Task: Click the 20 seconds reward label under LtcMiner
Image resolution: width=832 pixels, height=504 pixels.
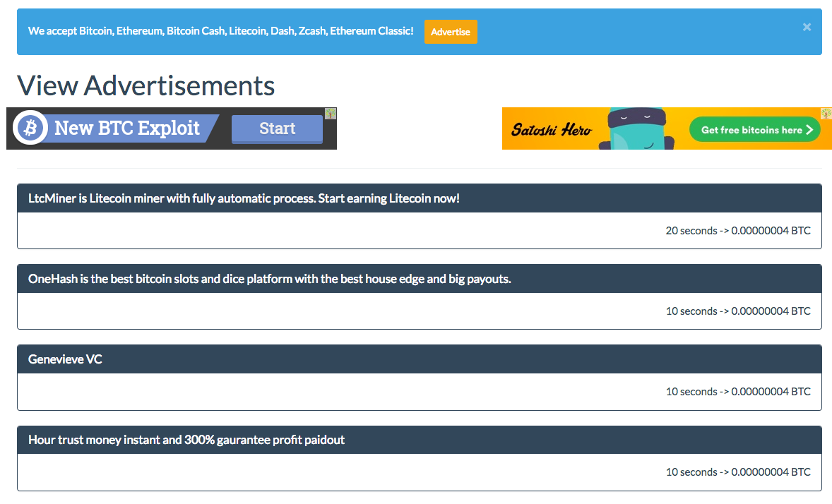Action: [693, 231]
